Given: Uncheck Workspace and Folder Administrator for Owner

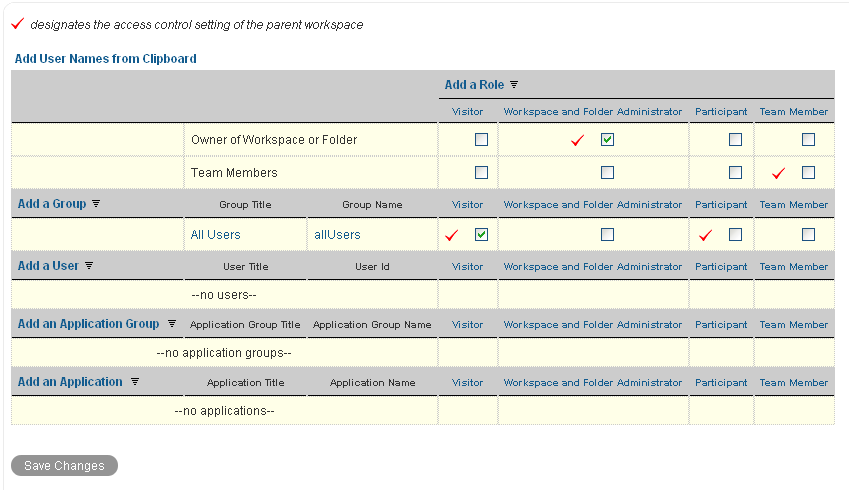Looking at the screenshot, I should coord(607,140).
